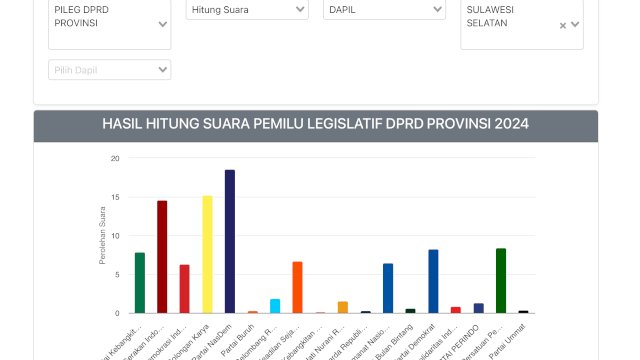Click the chart title HASIL HITUNG SUARA header

click(316, 124)
